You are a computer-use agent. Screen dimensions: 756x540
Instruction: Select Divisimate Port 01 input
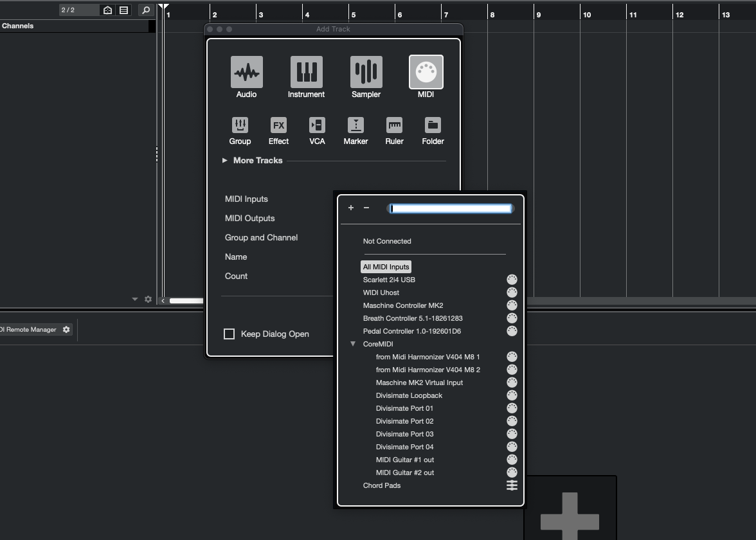coord(404,408)
